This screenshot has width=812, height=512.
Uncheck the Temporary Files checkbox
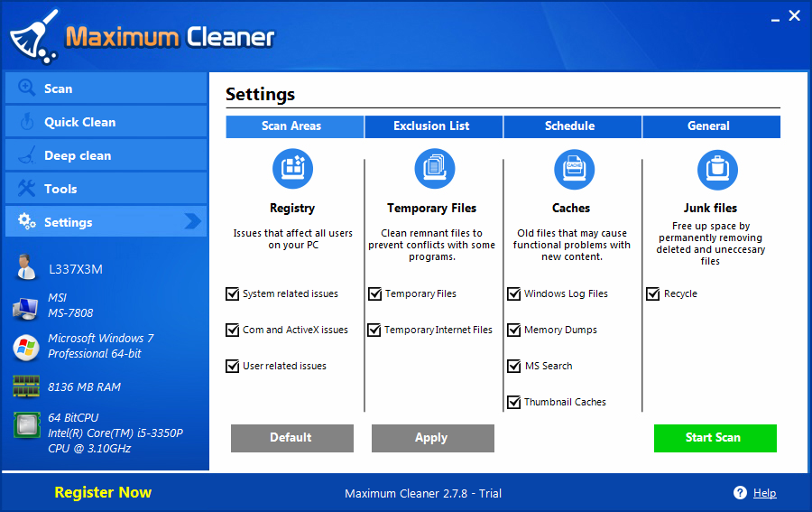(374, 293)
